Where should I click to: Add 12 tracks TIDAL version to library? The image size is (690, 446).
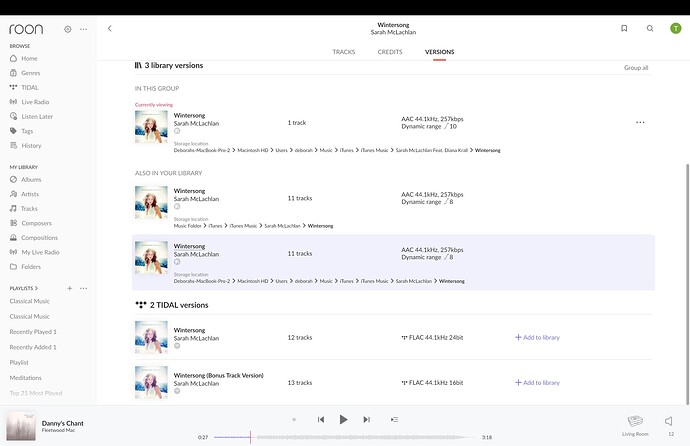click(537, 337)
